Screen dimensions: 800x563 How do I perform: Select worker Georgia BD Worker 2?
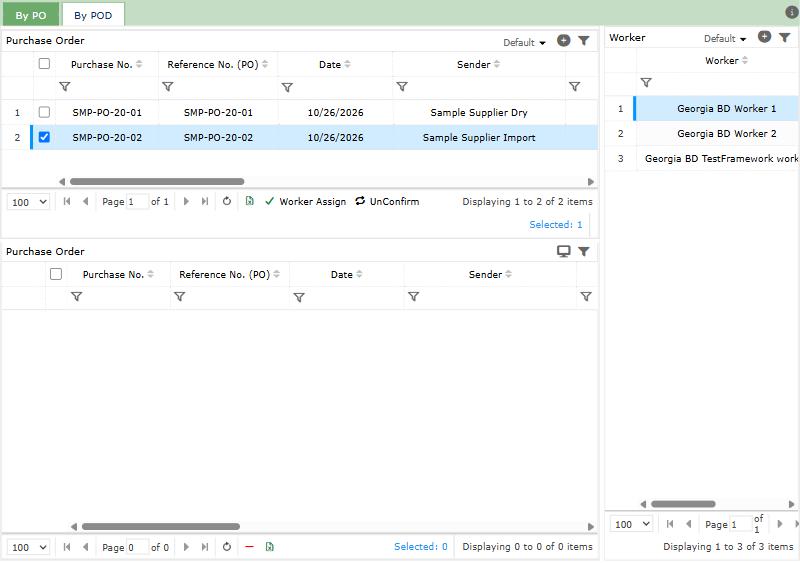pyautogui.click(x=718, y=134)
